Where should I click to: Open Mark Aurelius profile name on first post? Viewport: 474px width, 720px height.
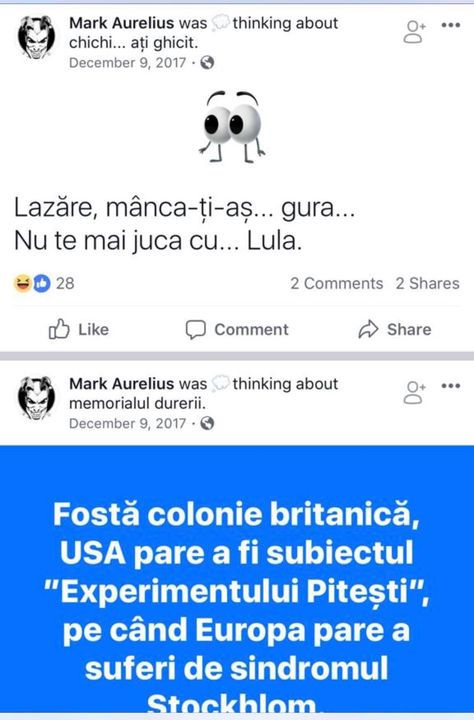pos(122,23)
